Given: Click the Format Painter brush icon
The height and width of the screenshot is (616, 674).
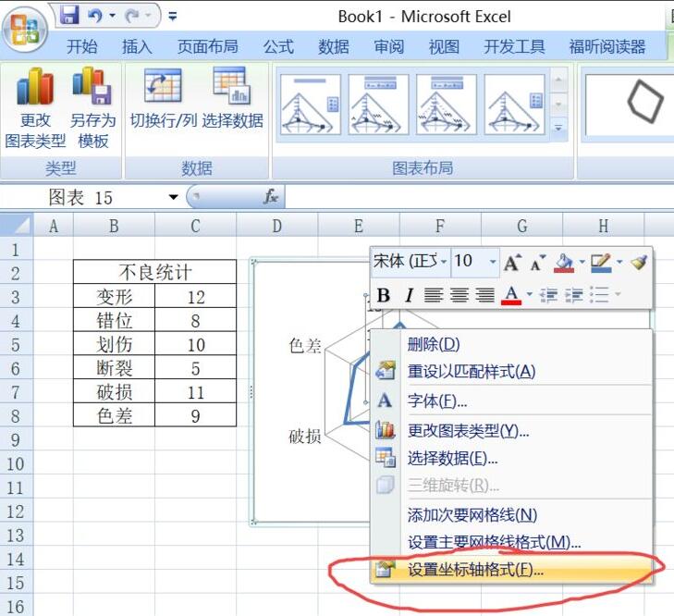Looking at the screenshot, I should (639, 262).
